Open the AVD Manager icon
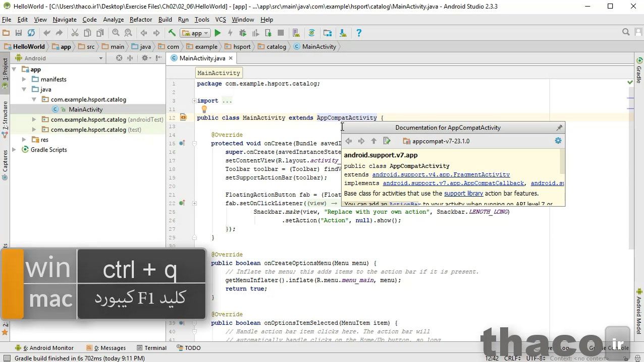Screen dimensions: 644x362 (x=296, y=33)
